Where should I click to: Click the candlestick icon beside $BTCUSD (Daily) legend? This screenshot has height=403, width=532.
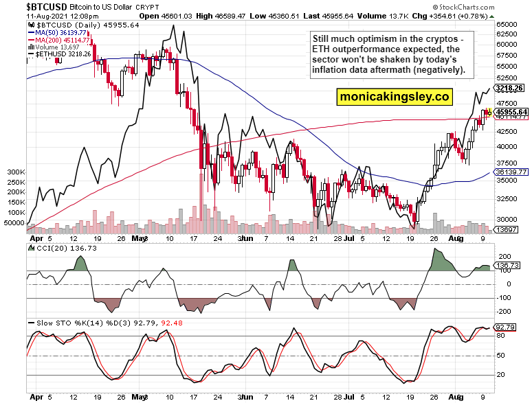pyautogui.click(x=32, y=25)
